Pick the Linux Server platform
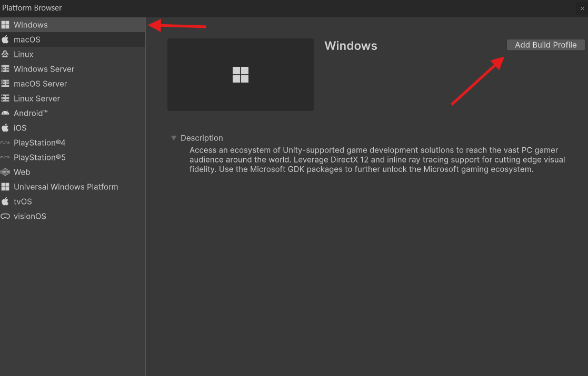The width and height of the screenshot is (588, 376). 72,98
